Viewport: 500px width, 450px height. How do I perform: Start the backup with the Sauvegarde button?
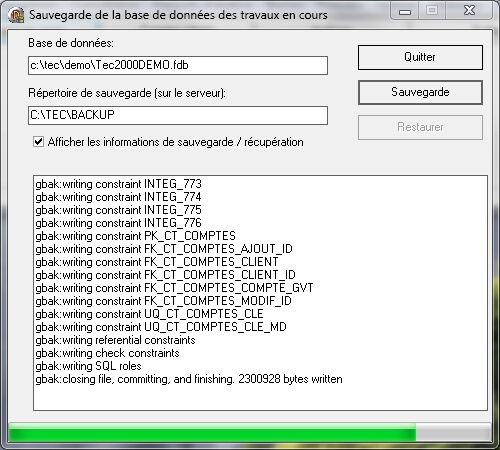pyautogui.click(x=420, y=92)
